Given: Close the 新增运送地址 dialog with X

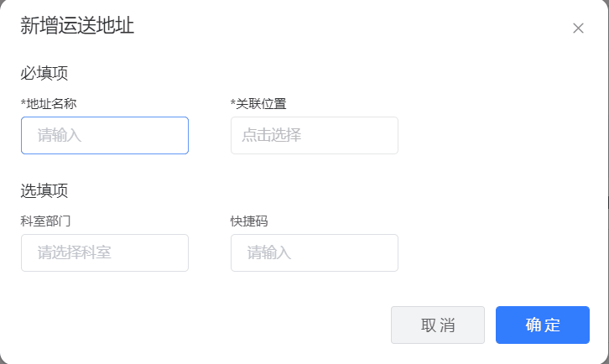Looking at the screenshot, I should [x=578, y=28].
